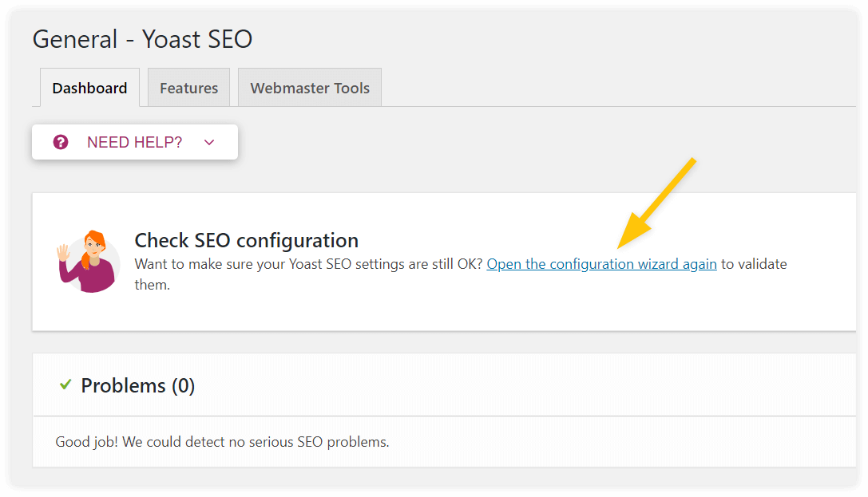
Task: Click the General - Yoast SEO page title
Action: (x=142, y=39)
